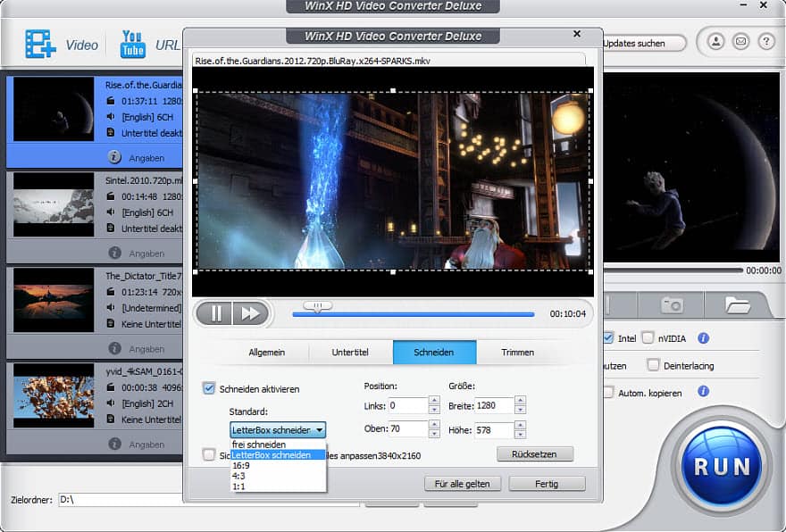Image resolution: width=786 pixels, height=532 pixels.
Task: Enable the Deinterlacing checkbox
Action: pyautogui.click(x=653, y=365)
